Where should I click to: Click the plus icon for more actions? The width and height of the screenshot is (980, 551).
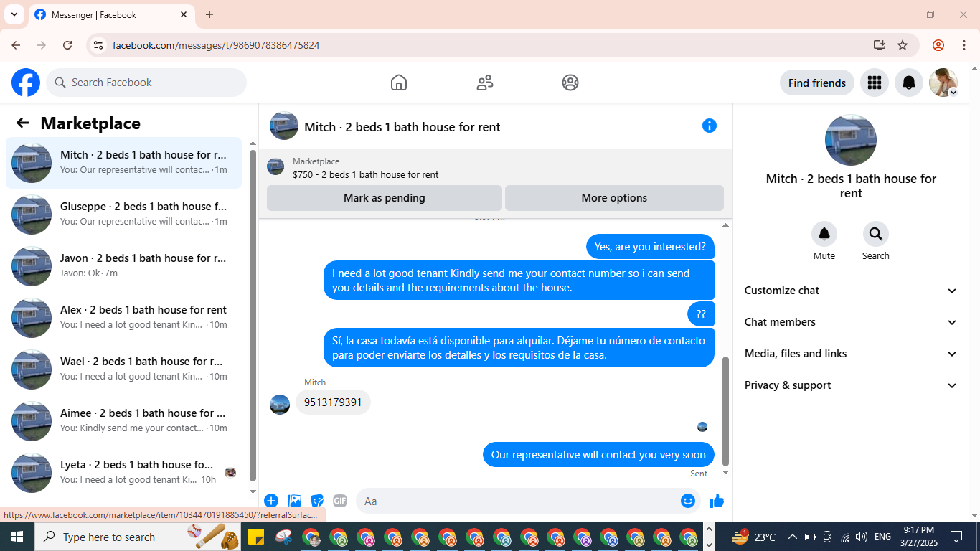(x=271, y=501)
